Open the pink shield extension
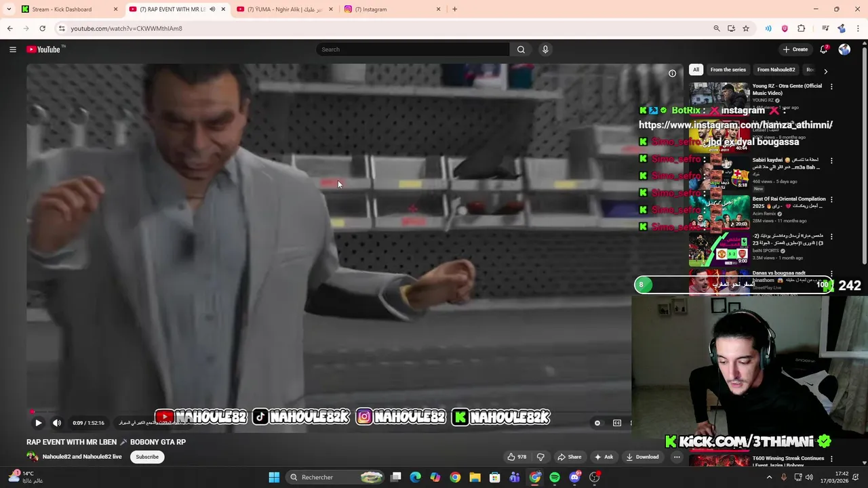 point(785,28)
